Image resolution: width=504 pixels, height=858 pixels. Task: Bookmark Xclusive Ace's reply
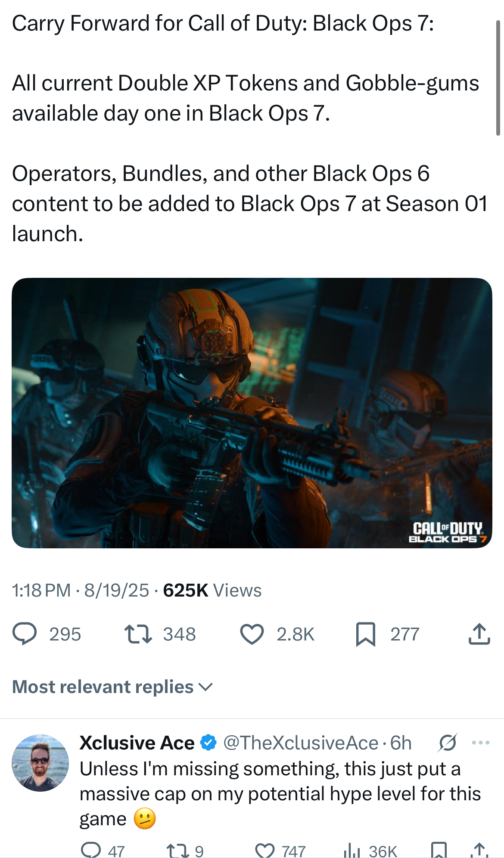[x=439, y=850]
